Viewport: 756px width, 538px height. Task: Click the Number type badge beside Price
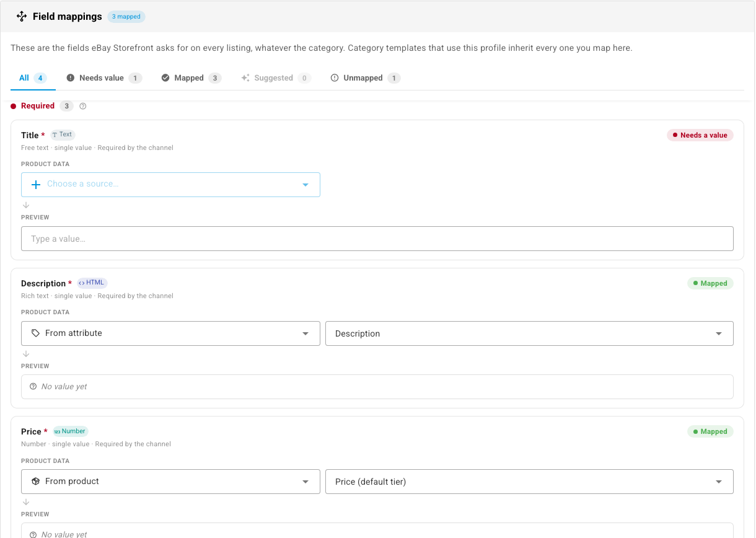point(71,431)
